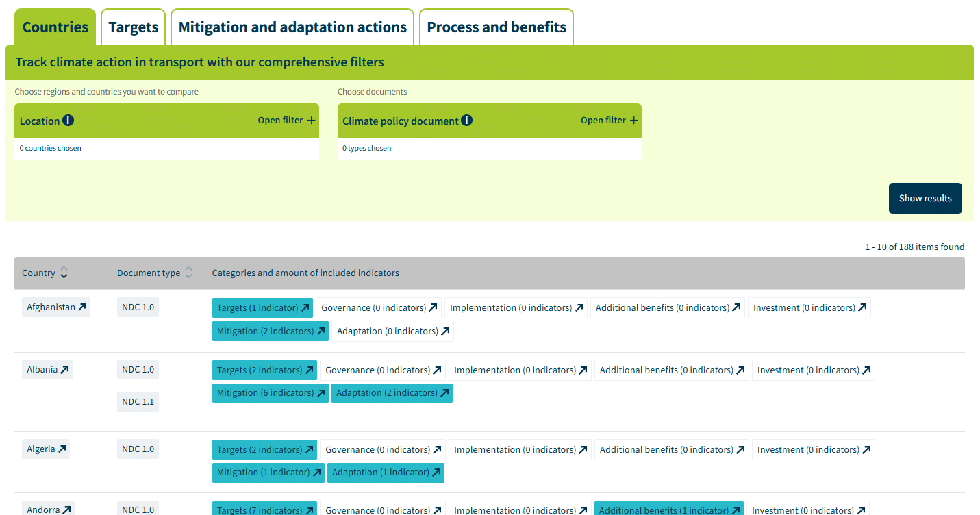The width and height of the screenshot is (980, 515).
Task: Open Afghanistan's Targets (1 indicator) tag
Action: [x=262, y=308]
